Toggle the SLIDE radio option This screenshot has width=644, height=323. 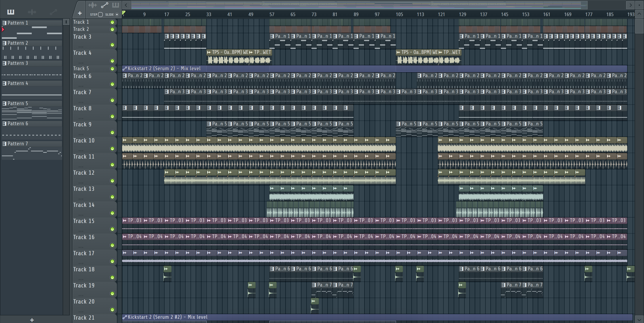(117, 15)
